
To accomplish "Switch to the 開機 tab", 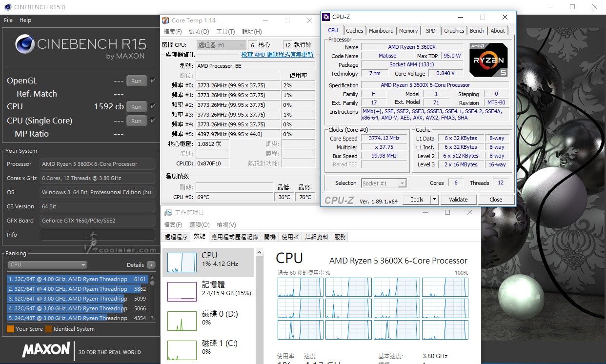I will pyautogui.click(x=270, y=237).
